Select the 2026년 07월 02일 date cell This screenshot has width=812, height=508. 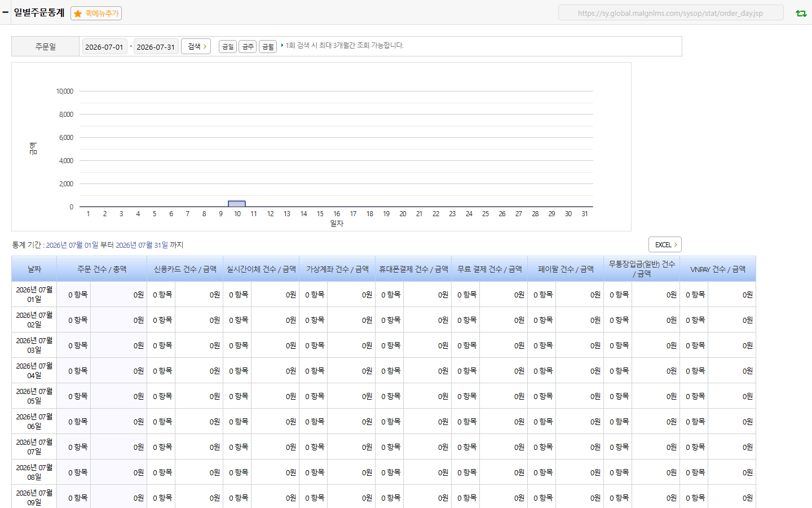pos(34,319)
